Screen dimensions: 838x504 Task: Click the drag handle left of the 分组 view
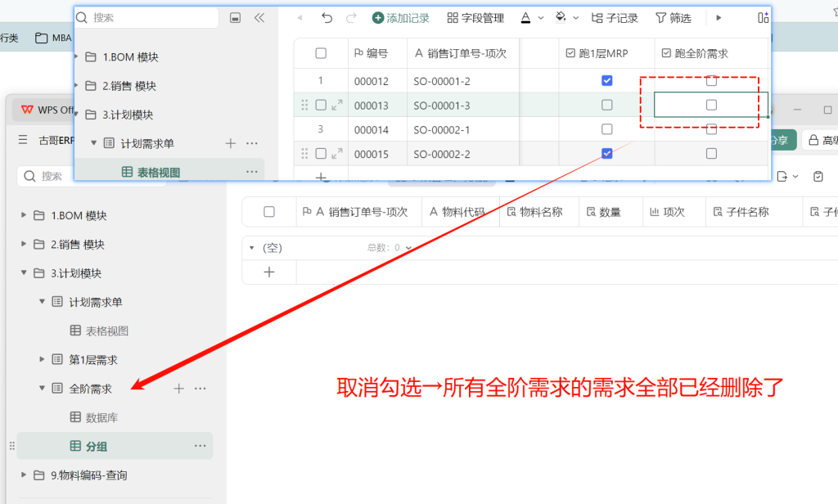pos(11,446)
